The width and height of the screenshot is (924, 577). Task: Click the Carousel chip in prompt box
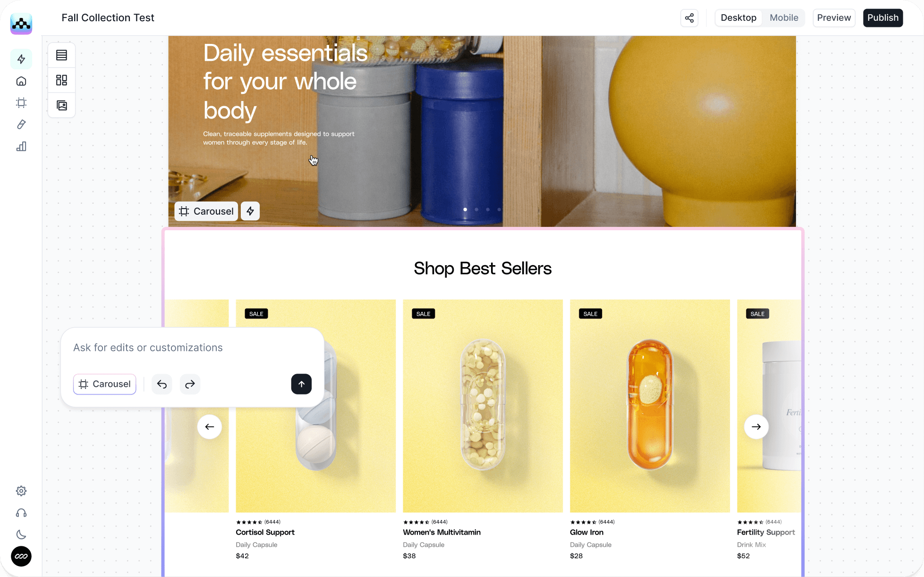pos(105,384)
